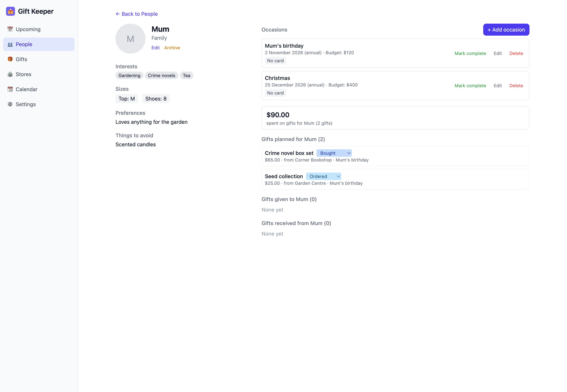Click the Gifts box icon in sidebar

[x=10, y=59]
